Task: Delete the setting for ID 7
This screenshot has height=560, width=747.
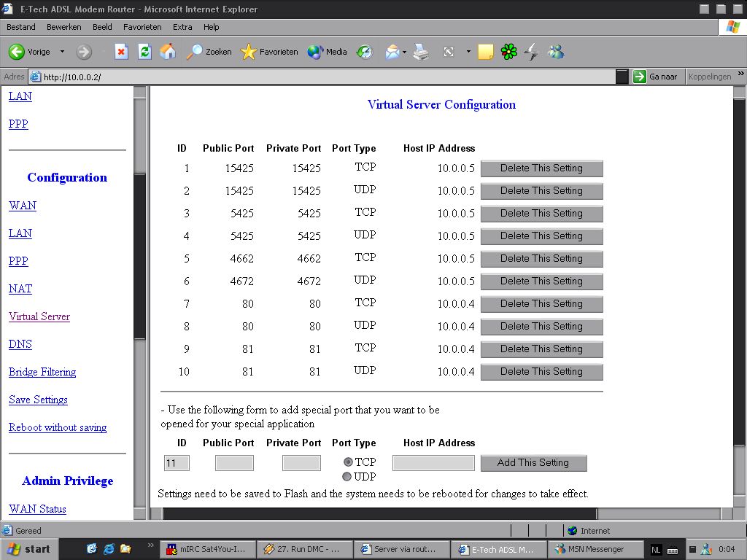Action: 541,304
